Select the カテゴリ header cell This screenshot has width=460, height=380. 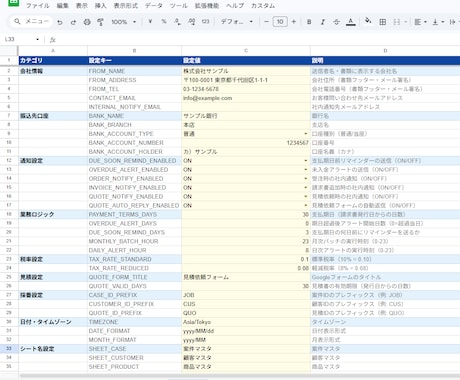53,61
